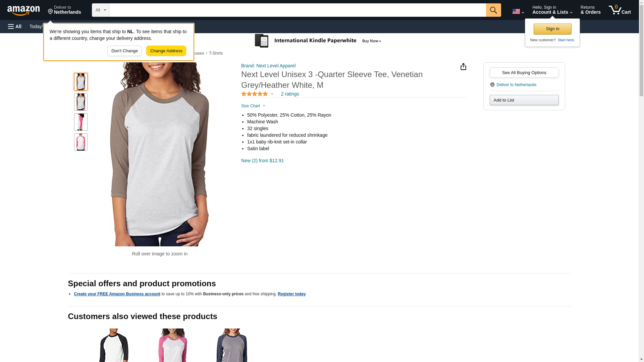Click the magnifier search button

click(x=493, y=10)
